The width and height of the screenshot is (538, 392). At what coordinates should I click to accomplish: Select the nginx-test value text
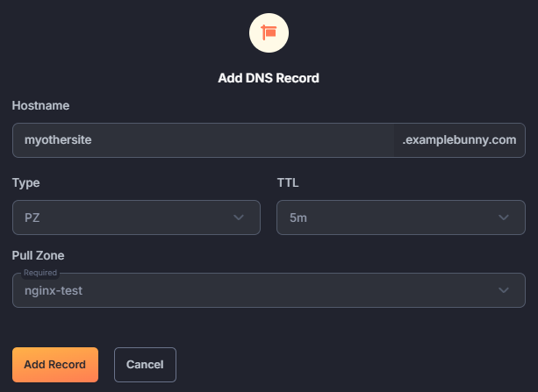[x=54, y=291]
